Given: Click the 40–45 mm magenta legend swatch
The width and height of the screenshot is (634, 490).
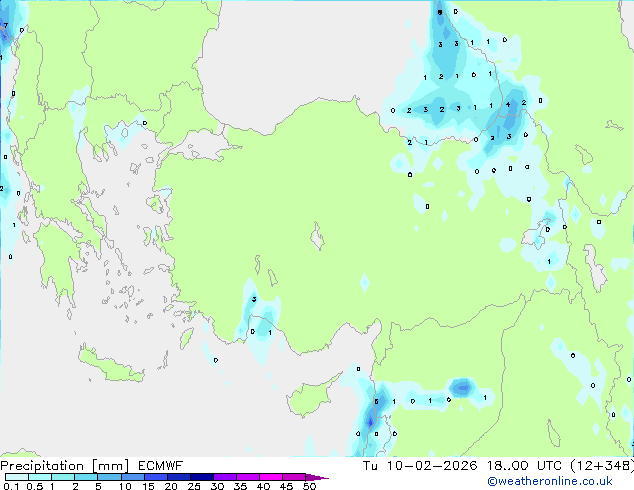Looking at the screenshot, I should pos(271,477).
